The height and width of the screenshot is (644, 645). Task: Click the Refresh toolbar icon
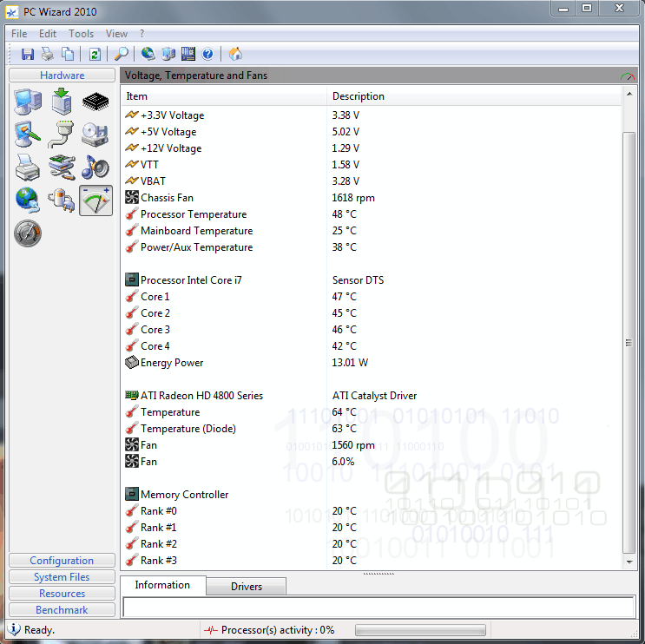(95, 54)
